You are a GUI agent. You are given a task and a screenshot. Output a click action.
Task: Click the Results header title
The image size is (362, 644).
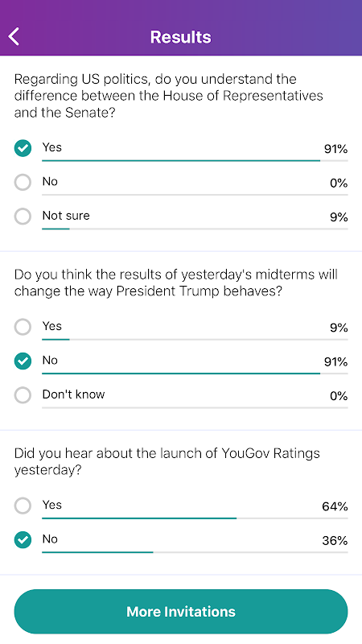coord(180,37)
